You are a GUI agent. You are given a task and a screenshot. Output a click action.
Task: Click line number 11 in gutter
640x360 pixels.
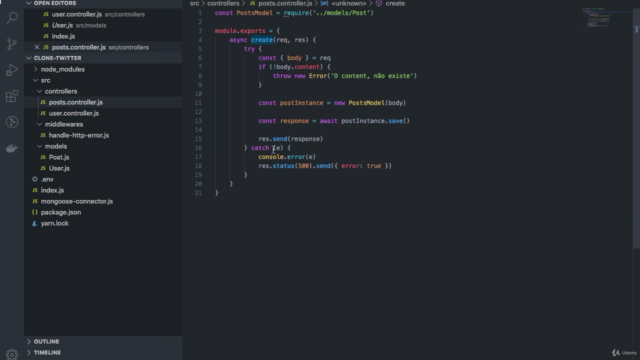[x=198, y=103]
